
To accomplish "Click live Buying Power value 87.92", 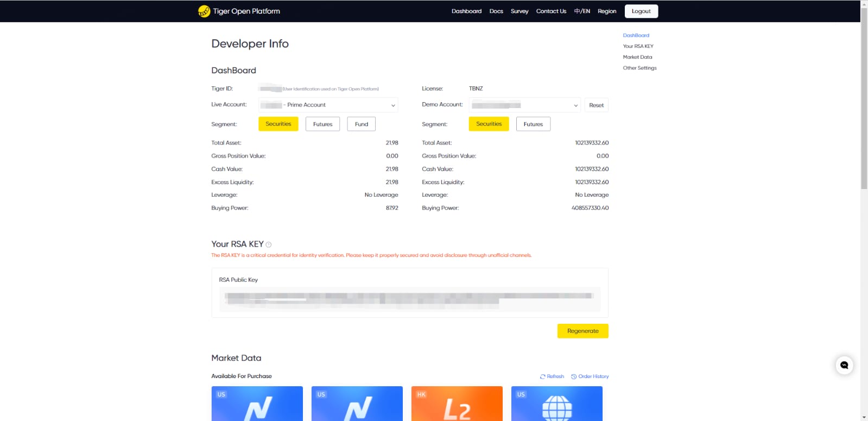I will coord(392,208).
